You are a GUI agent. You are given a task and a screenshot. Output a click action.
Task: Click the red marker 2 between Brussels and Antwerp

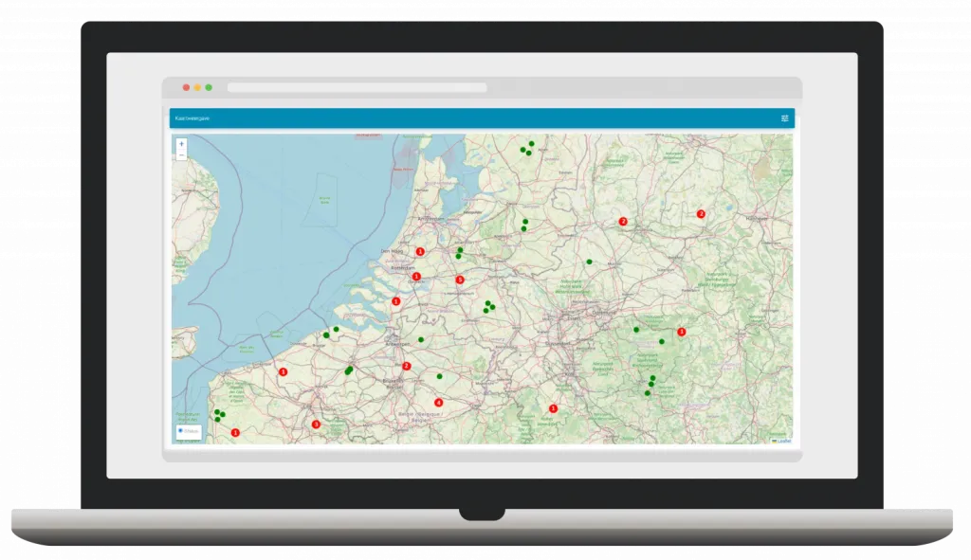405,365
